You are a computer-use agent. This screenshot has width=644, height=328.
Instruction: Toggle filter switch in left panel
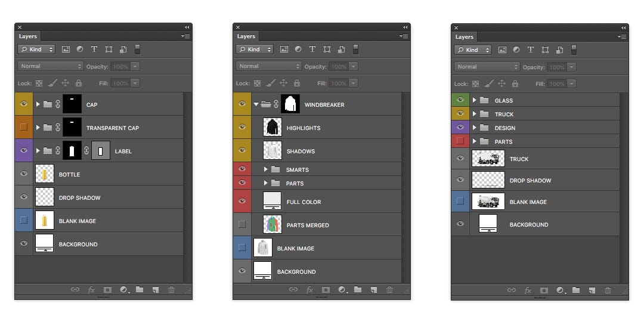tap(138, 49)
